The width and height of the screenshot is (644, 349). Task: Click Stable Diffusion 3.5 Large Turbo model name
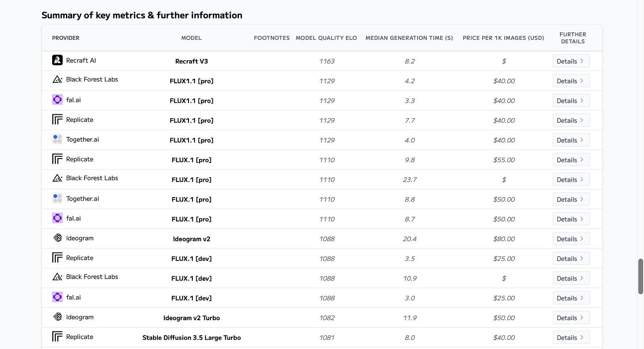192,337
